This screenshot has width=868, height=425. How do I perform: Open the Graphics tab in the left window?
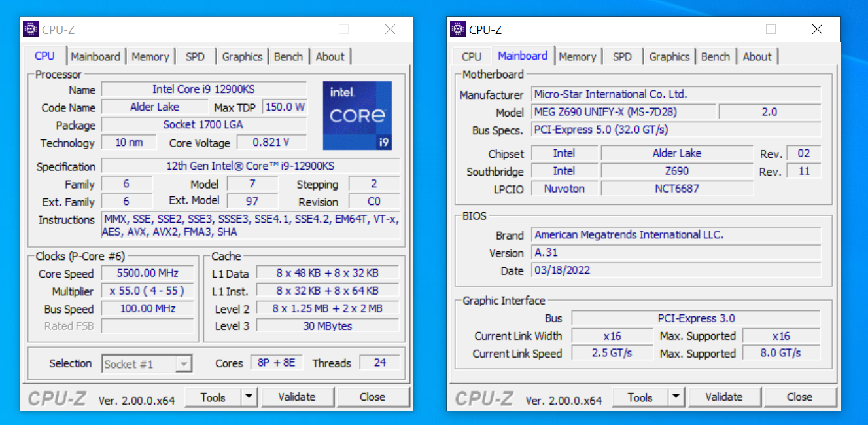point(243,56)
